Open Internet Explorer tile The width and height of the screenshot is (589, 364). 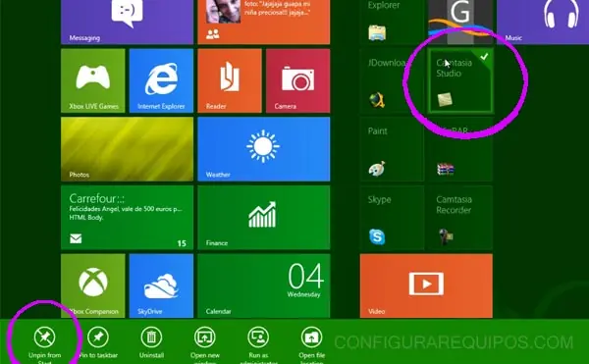pyautogui.click(x=161, y=80)
